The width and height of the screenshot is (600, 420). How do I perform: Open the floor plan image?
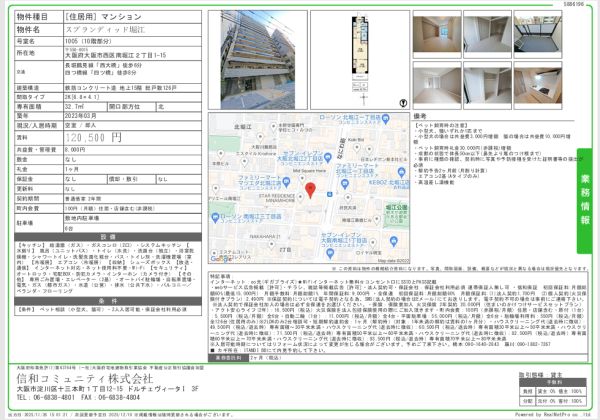360,60
